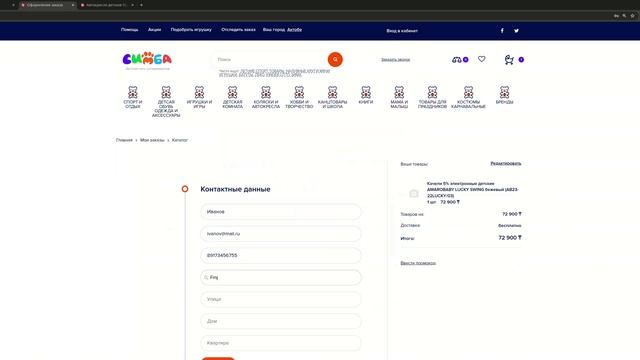Open the Хобби и творчество category
The image size is (640, 360).
[299, 97]
